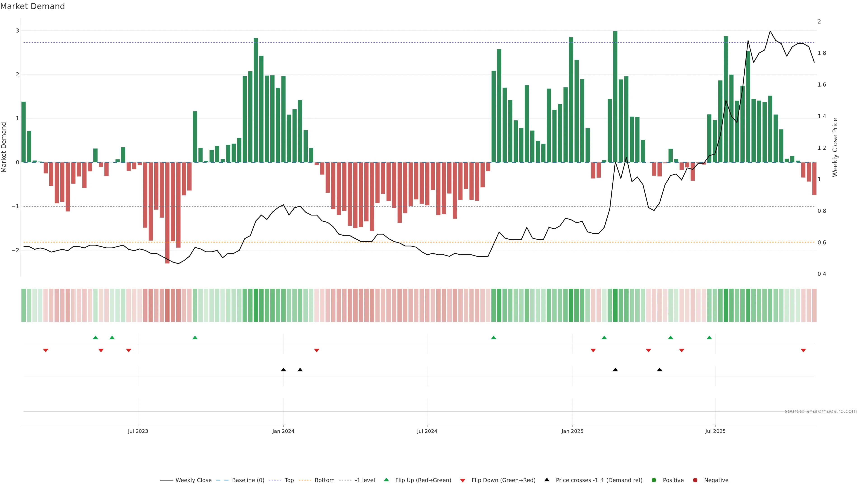Click the red Flip Down legend triangle

[x=463, y=481]
